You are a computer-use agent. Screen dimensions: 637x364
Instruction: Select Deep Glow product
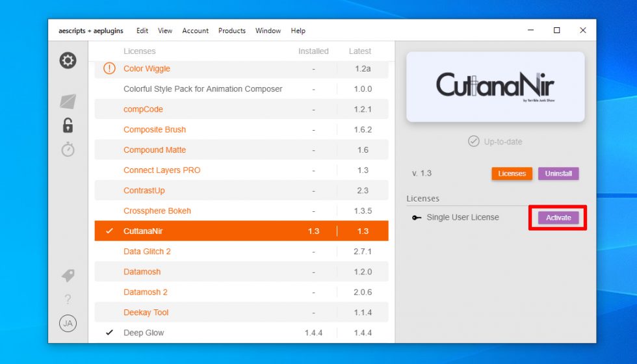click(x=241, y=333)
